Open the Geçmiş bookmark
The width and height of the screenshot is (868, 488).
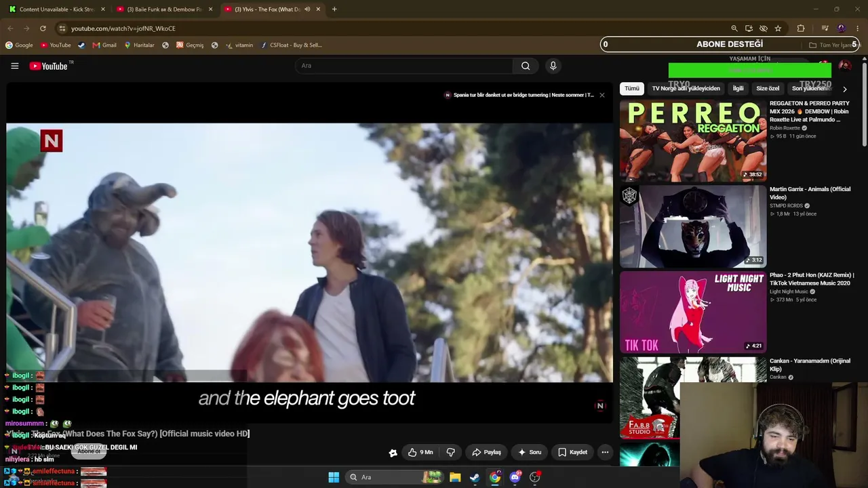point(190,45)
